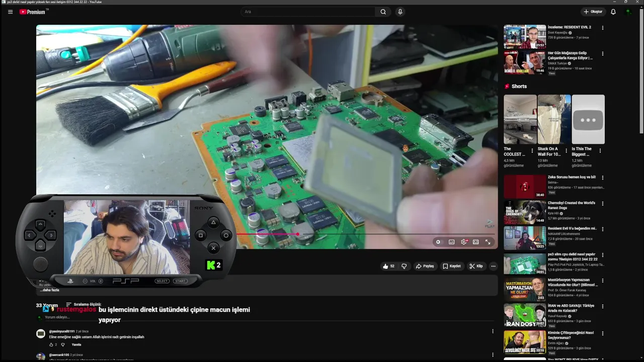Click Klip clip button
The height and width of the screenshot is (362, 644).
476,266
